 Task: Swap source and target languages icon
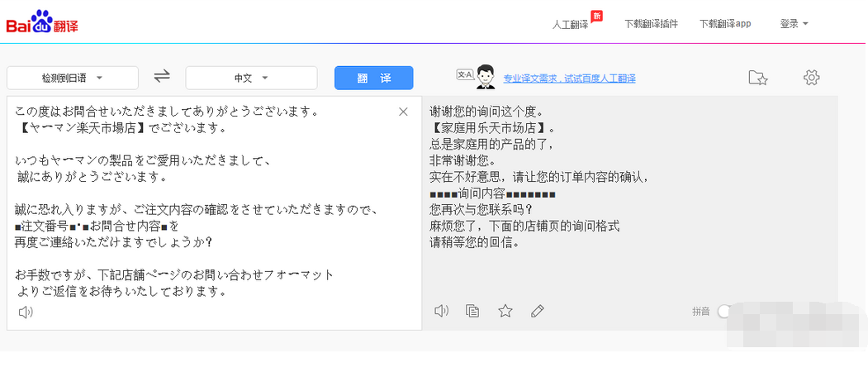(162, 76)
